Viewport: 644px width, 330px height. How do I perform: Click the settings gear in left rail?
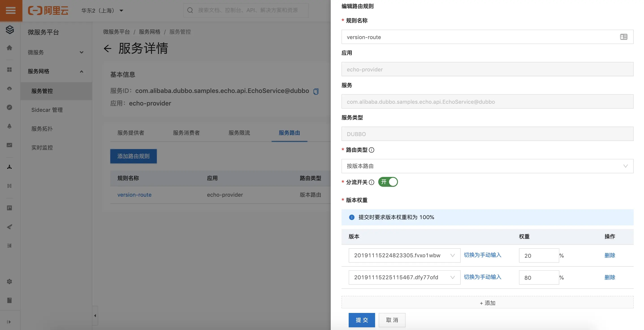pyautogui.click(x=9, y=282)
